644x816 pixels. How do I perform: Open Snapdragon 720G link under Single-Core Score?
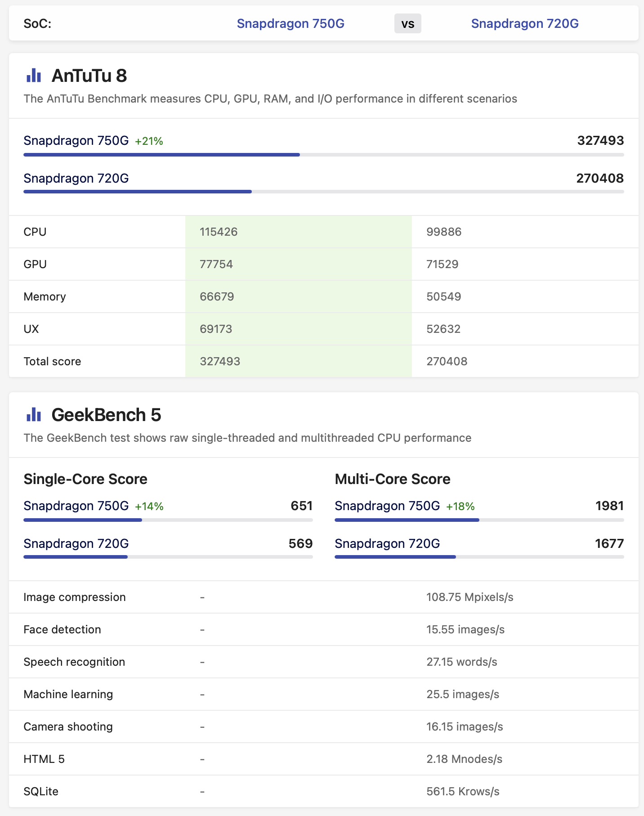[76, 544]
